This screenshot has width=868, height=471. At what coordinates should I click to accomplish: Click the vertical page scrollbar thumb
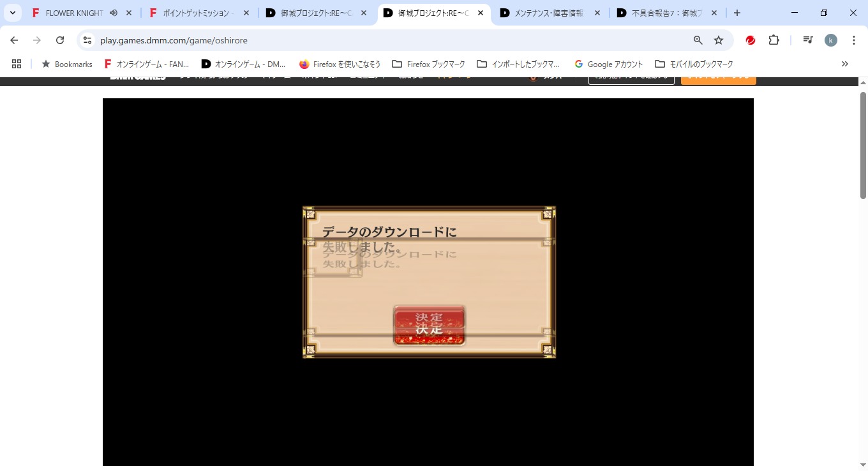(863, 145)
